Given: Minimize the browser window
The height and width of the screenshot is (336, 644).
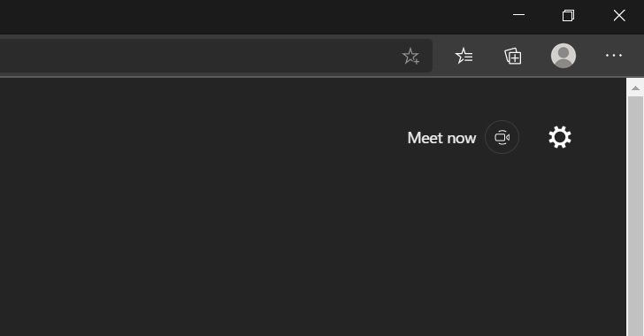Looking at the screenshot, I should pos(518,15).
